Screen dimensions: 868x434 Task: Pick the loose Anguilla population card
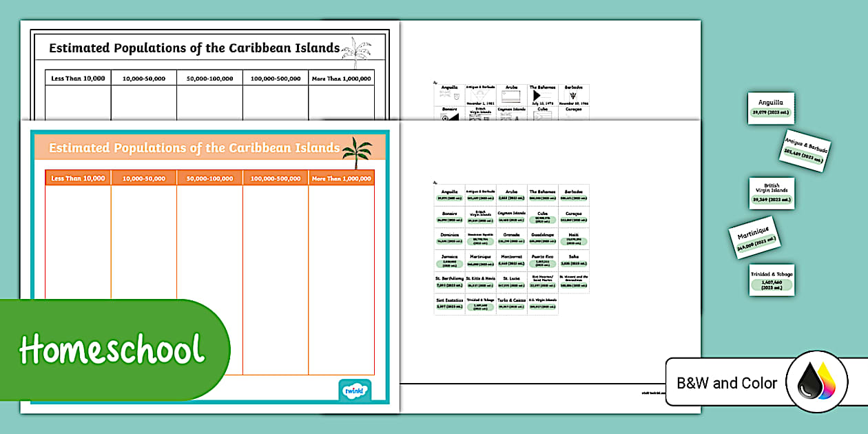point(771,108)
